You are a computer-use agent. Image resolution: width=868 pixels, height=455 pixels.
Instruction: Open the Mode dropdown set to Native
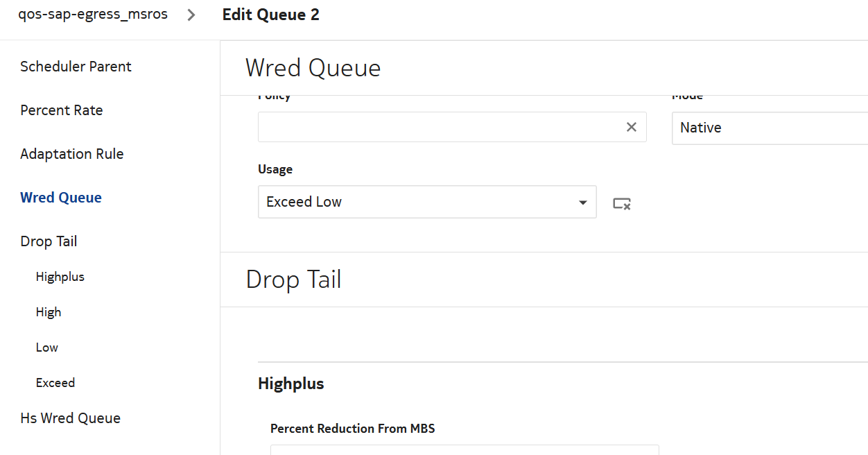coord(768,128)
